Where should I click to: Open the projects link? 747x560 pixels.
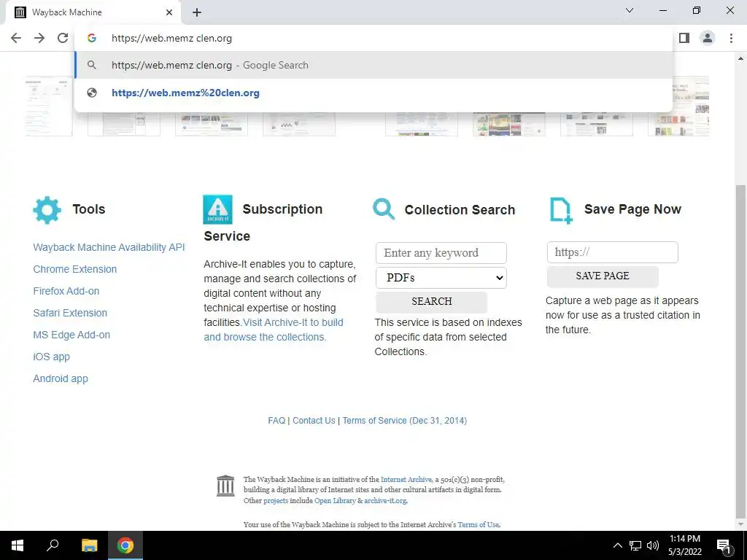276,500
